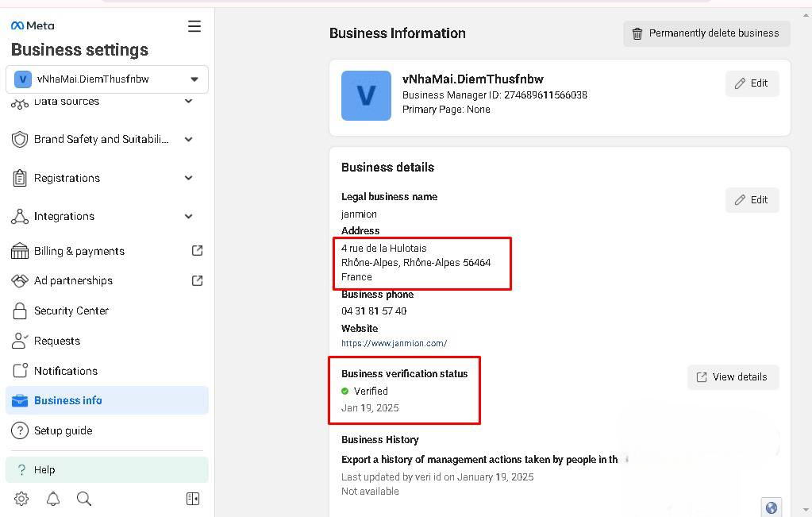This screenshot has width=812, height=517.
Task: Click the Notifications sidebar icon
Action: click(20, 370)
